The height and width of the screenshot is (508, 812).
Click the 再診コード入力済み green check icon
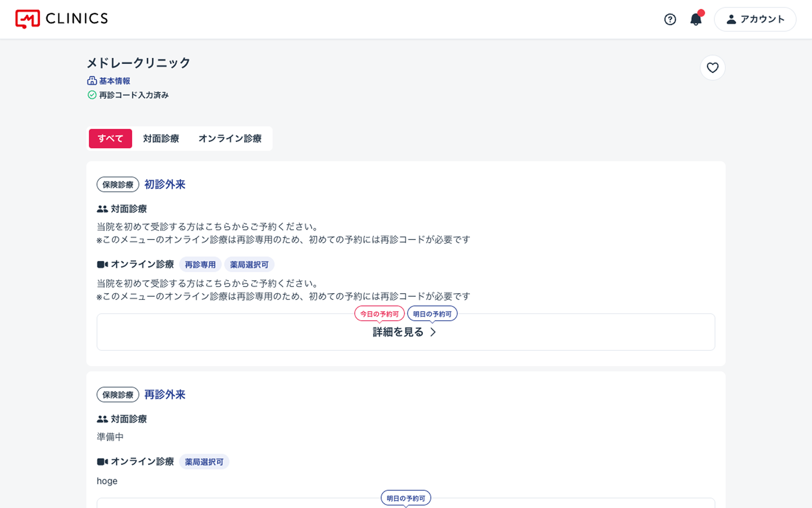[x=92, y=95]
